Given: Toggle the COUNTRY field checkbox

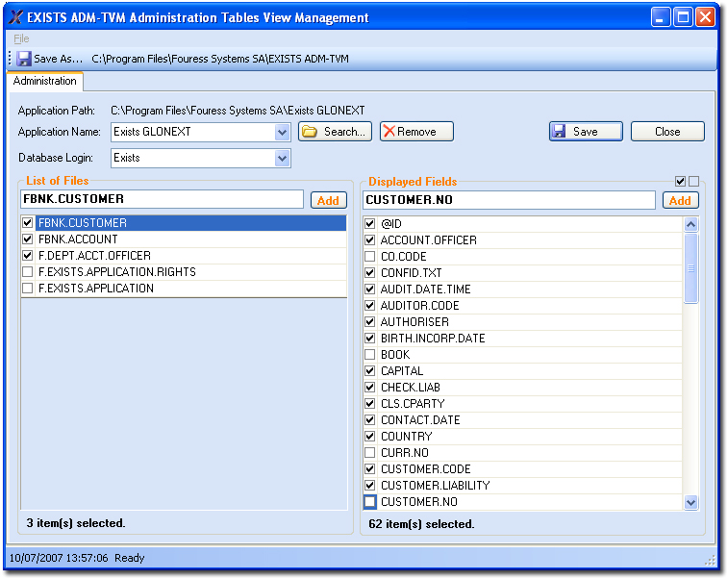Looking at the screenshot, I should pos(370,437).
